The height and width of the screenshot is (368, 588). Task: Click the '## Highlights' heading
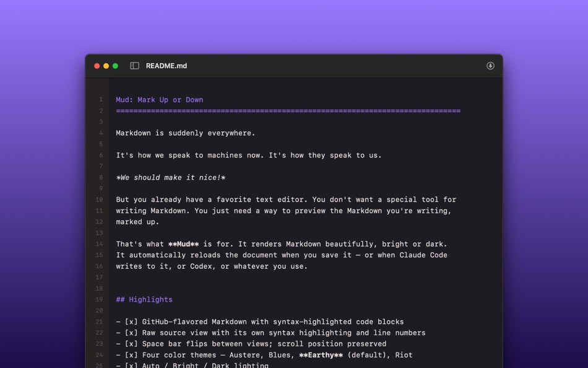point(144,299)
